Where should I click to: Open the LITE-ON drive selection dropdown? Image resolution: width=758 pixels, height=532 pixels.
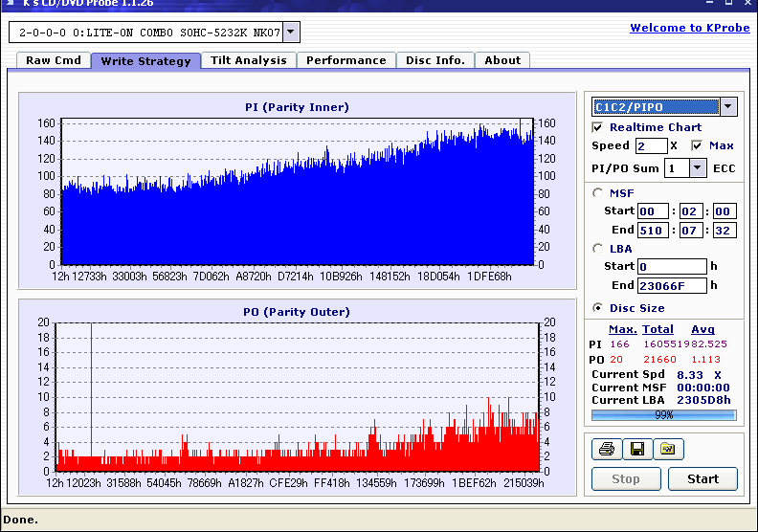coord(291,33)
